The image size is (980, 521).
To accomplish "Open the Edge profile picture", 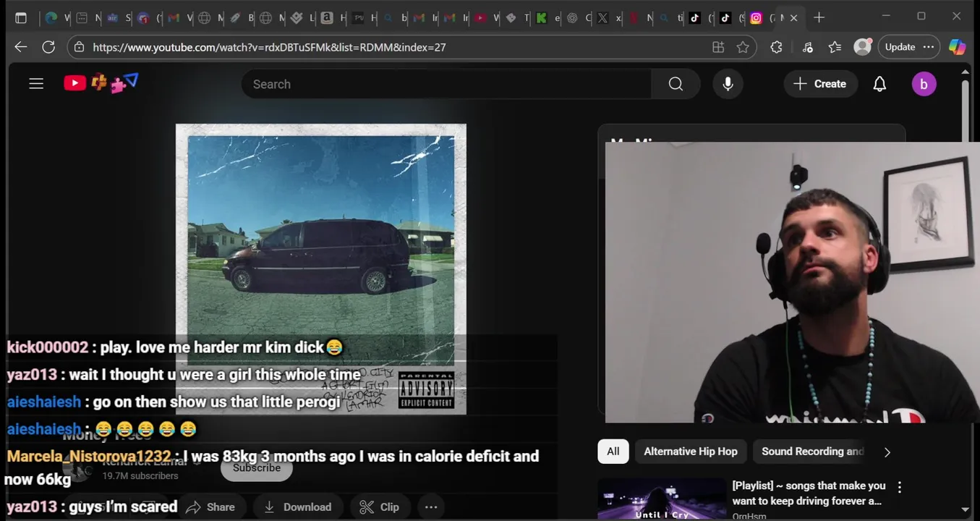I will tap(863, 47).
